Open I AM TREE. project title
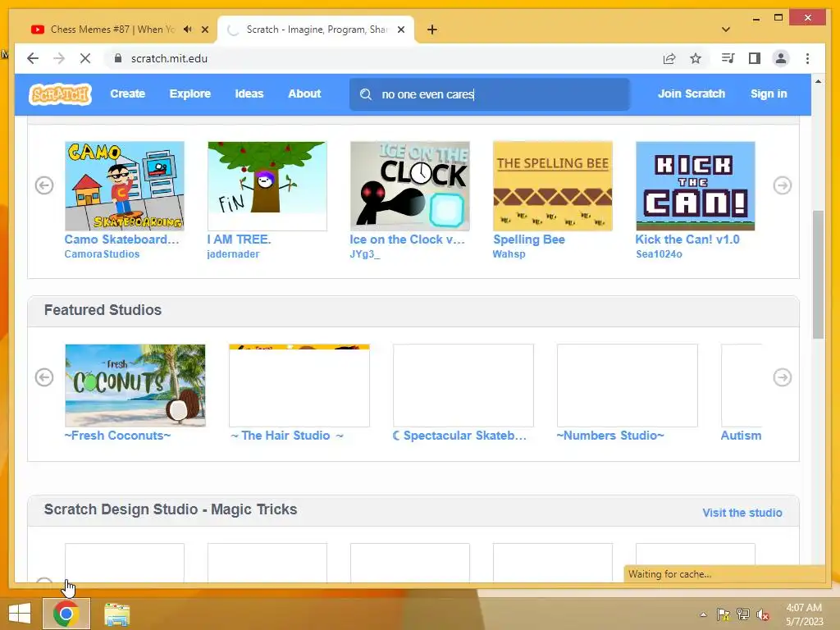Screen dimensions: 840x630 tap(239, 240)
